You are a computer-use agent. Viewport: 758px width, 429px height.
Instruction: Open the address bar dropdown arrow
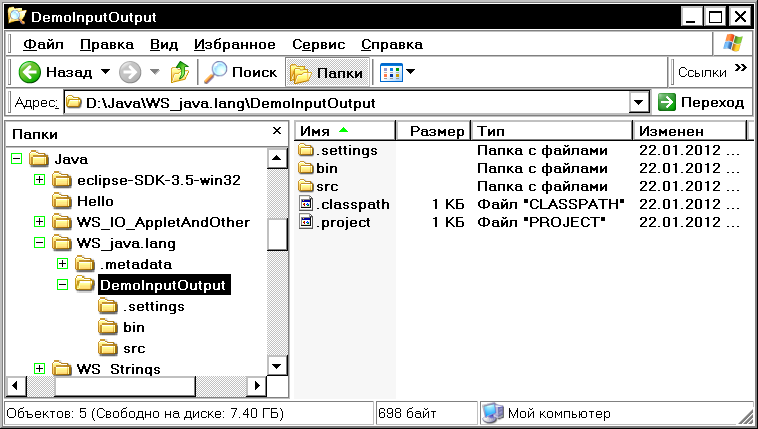(639, 103)
